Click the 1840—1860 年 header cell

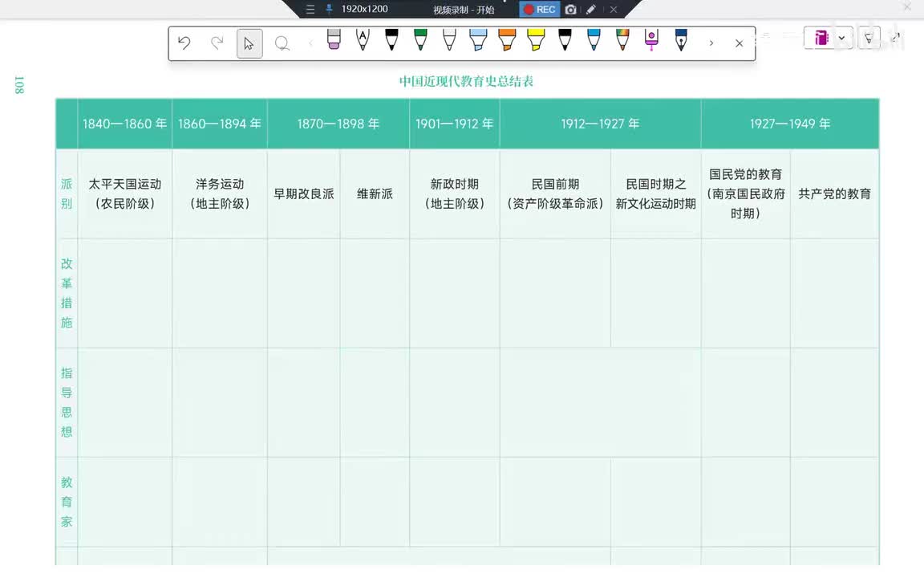coord(125,124)
